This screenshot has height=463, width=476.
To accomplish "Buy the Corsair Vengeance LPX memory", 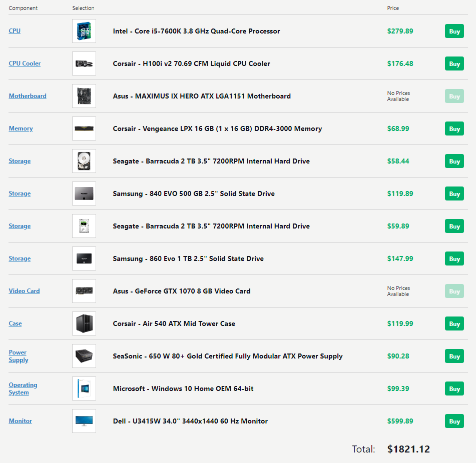I will pos(454,128).
